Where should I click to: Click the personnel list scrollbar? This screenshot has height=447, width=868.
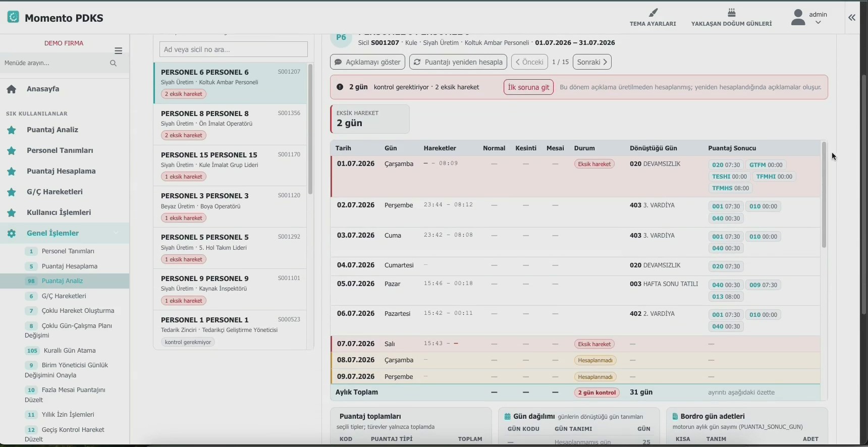click(310, 130)
